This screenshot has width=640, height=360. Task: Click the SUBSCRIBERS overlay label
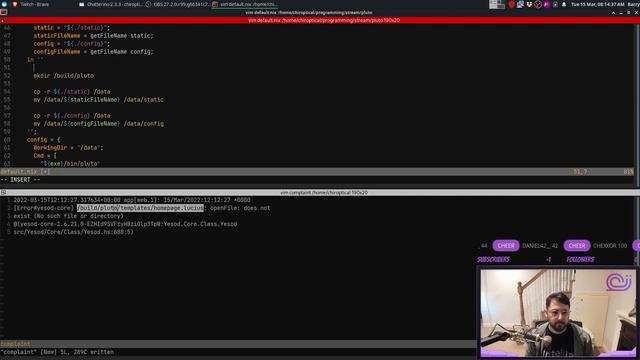click(493, 259)
